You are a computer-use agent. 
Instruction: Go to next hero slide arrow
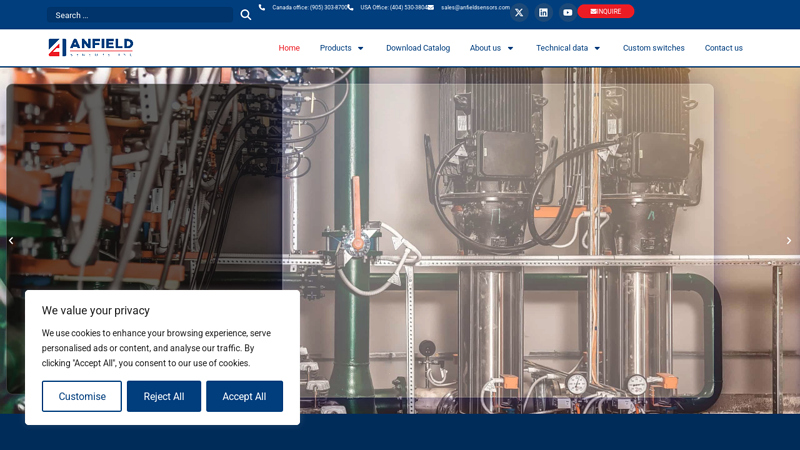[789, 240]
